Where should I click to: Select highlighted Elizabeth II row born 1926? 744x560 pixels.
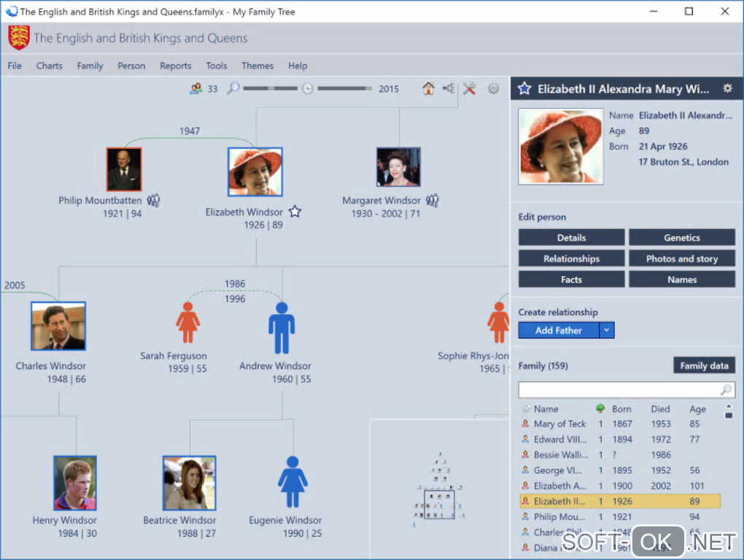[621, 501]
